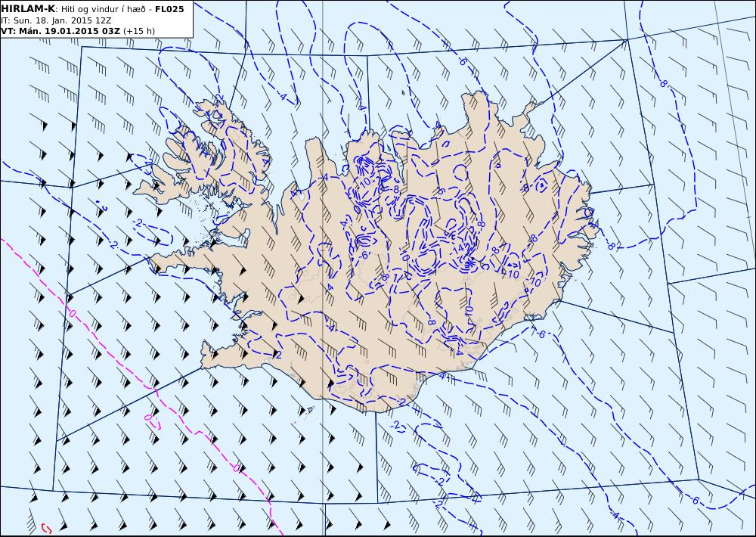Select the FL025 flight level label

[169, 9]
